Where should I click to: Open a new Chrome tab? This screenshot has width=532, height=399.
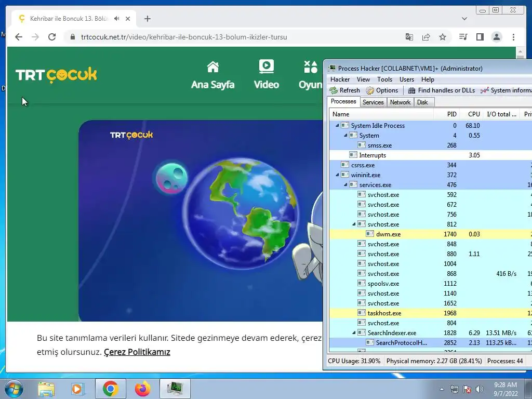[x=147, y=19]
